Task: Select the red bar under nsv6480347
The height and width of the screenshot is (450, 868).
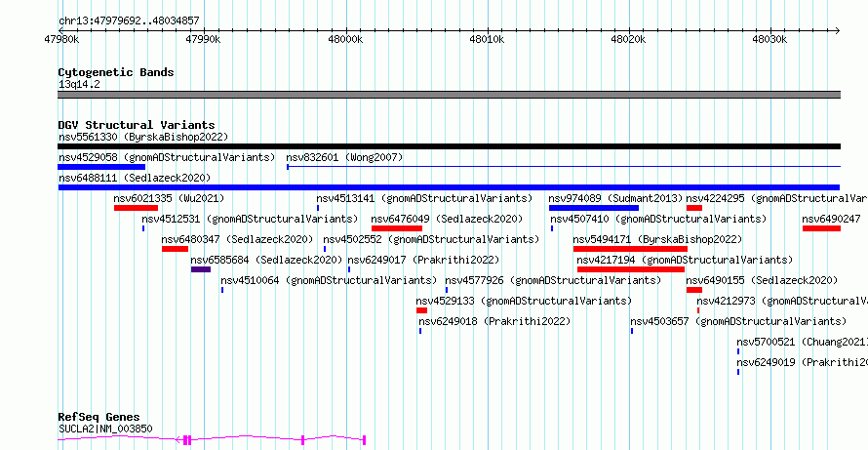Action: click(x=175, y=249)
